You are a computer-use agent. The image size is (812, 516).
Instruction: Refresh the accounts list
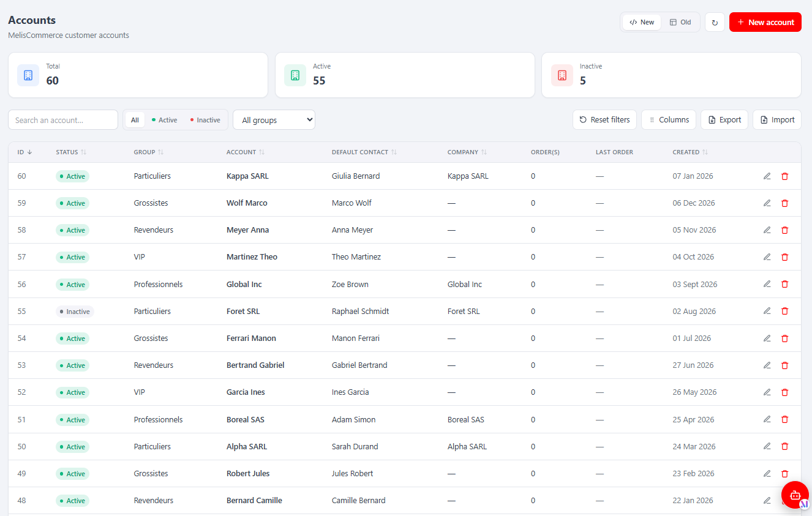(x=715, y=23)
